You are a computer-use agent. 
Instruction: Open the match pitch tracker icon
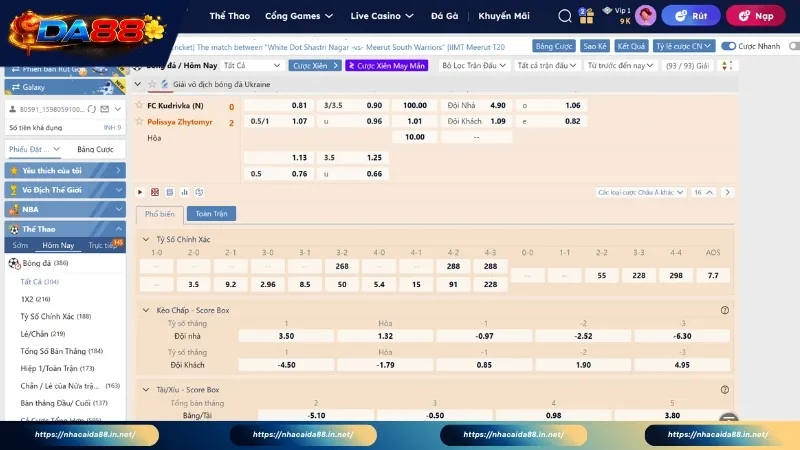pyautogui.click(x=155, y=192)
